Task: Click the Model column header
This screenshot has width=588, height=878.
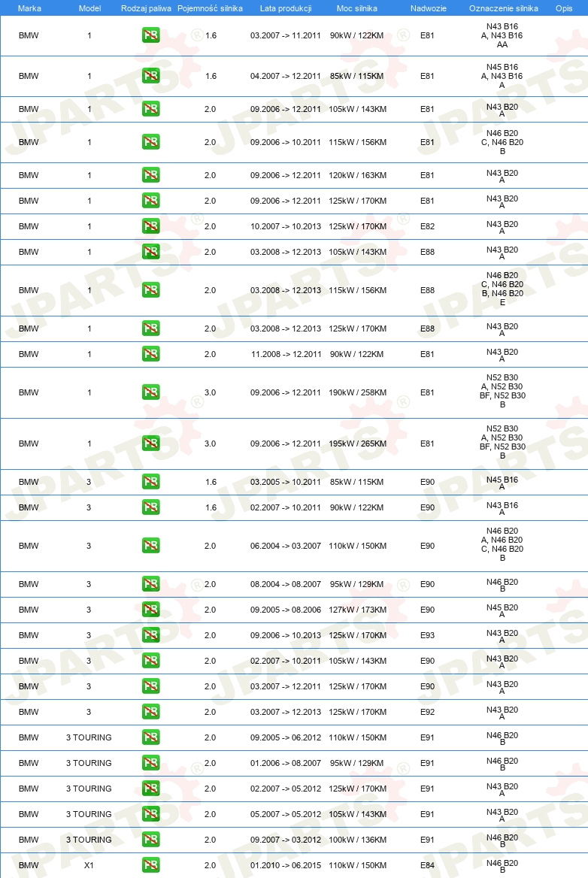Action: [89, 8]
